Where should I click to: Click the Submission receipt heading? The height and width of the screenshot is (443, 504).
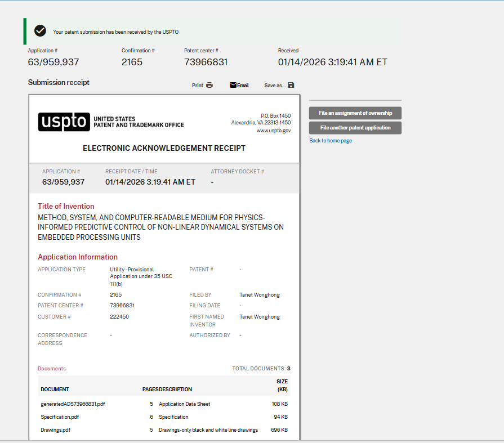(x=58, y=82)
